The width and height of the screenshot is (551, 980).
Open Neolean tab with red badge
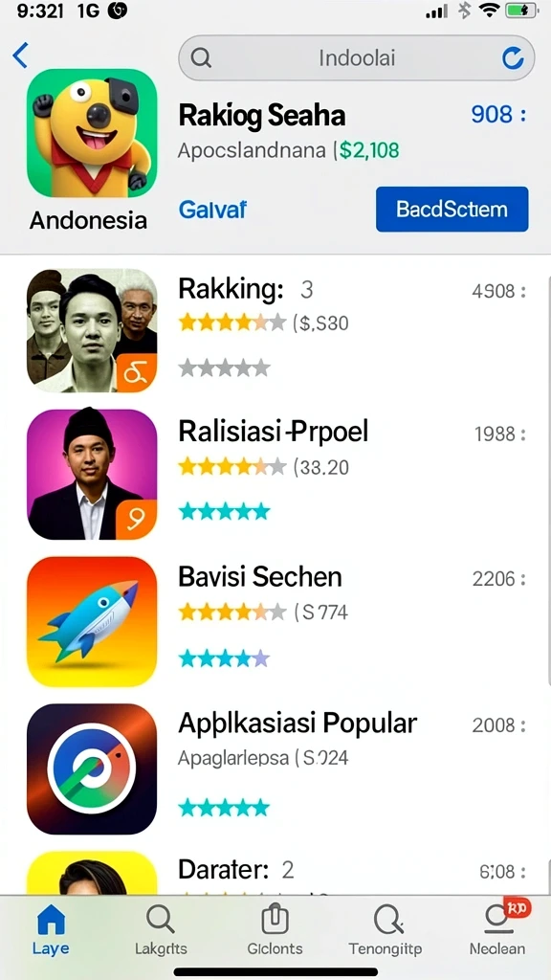point(497,929)
